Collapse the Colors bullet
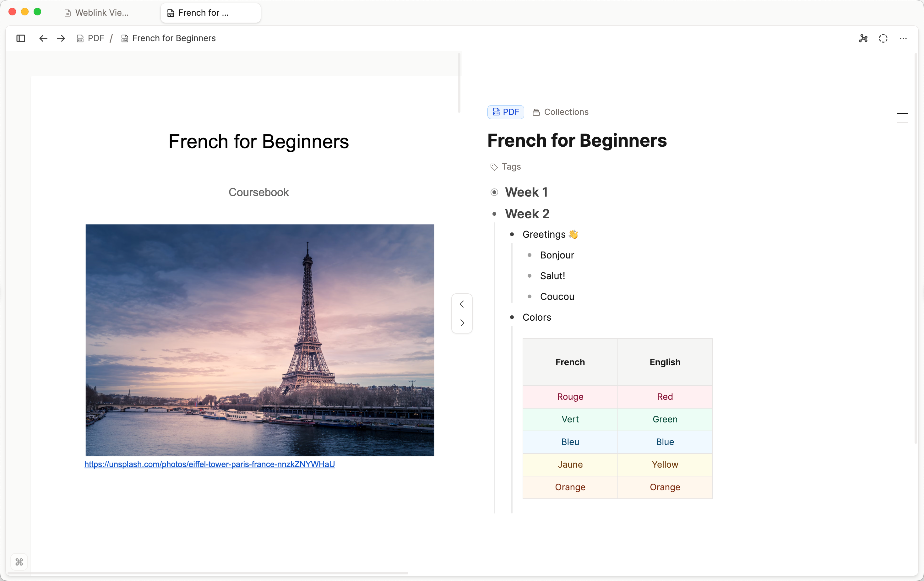This screenshot has width=924, height=581. click(512, 318)
